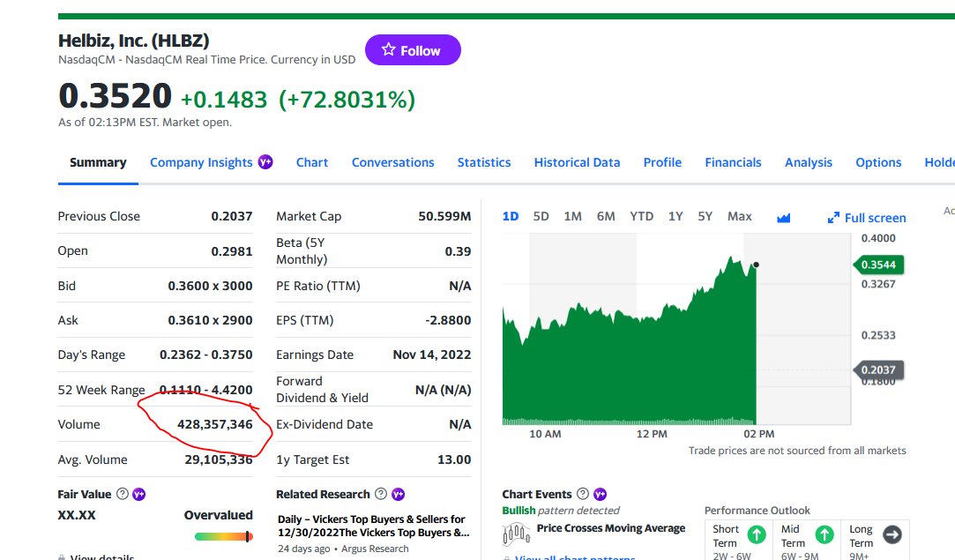Click the Chart Events help question icon
The image size is (955, 560).
(x=583, y=494)
